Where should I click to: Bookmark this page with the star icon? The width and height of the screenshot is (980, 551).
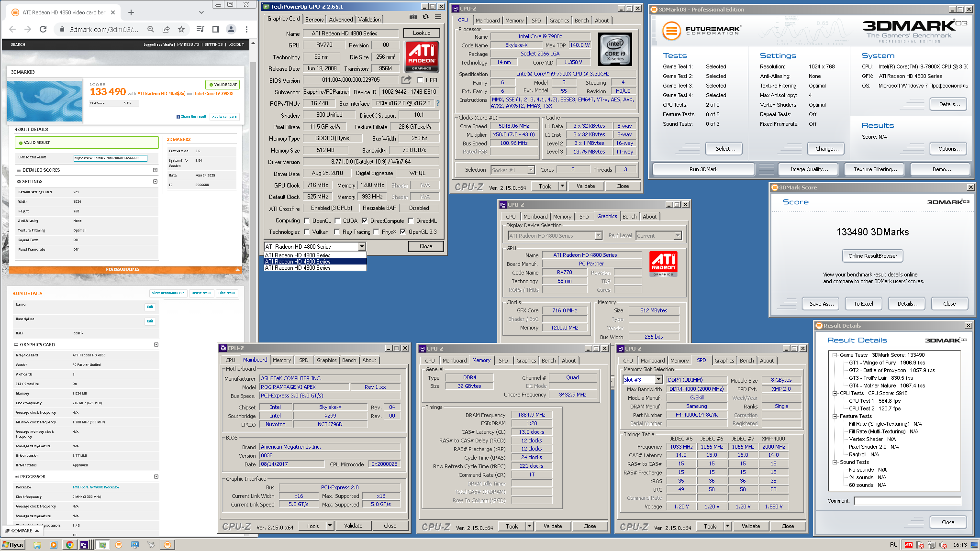point(181,29)
